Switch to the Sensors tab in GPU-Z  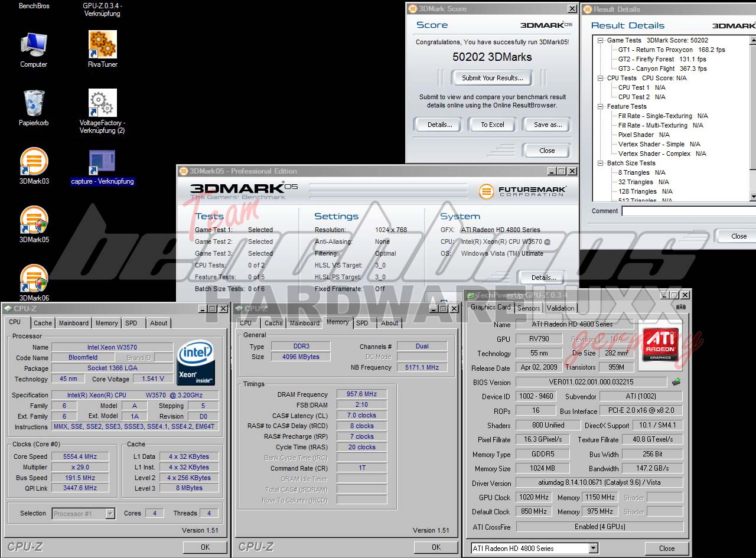(x=529, y=308)
